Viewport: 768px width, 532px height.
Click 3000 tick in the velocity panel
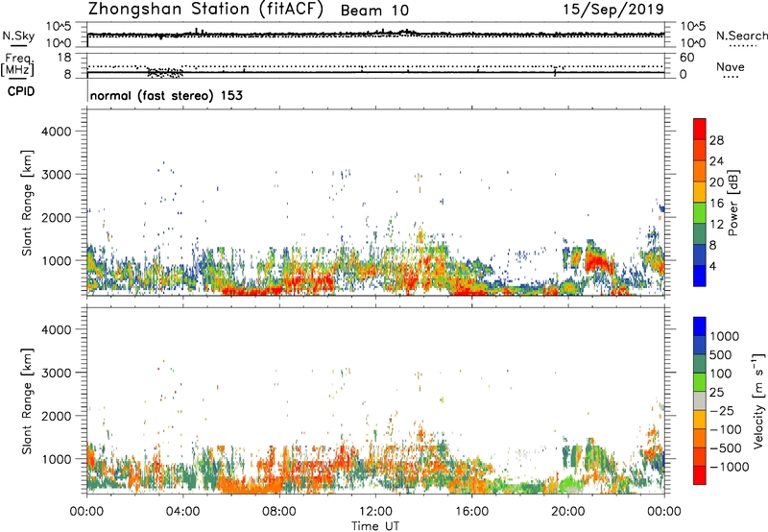coord(57,373)
